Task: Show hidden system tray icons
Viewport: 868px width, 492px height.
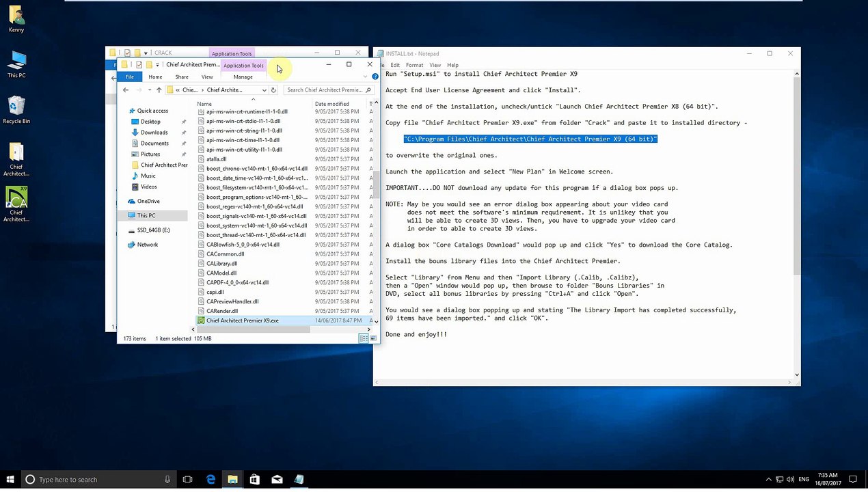Action: click(768, 480)
